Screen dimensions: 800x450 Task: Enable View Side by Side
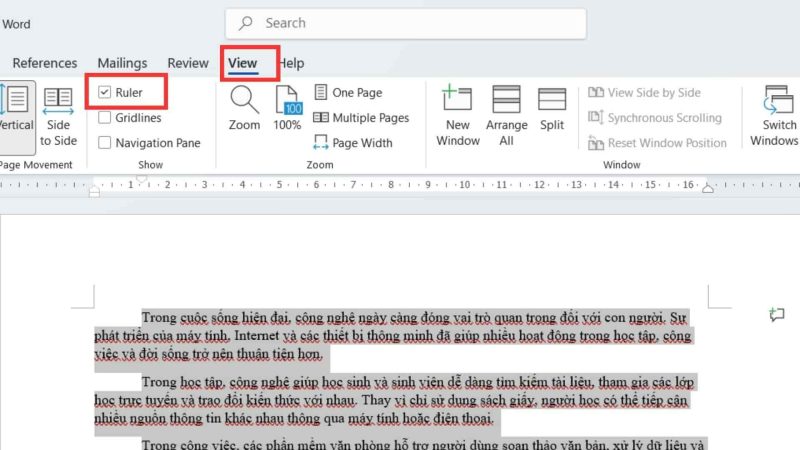tap(644, 92)
